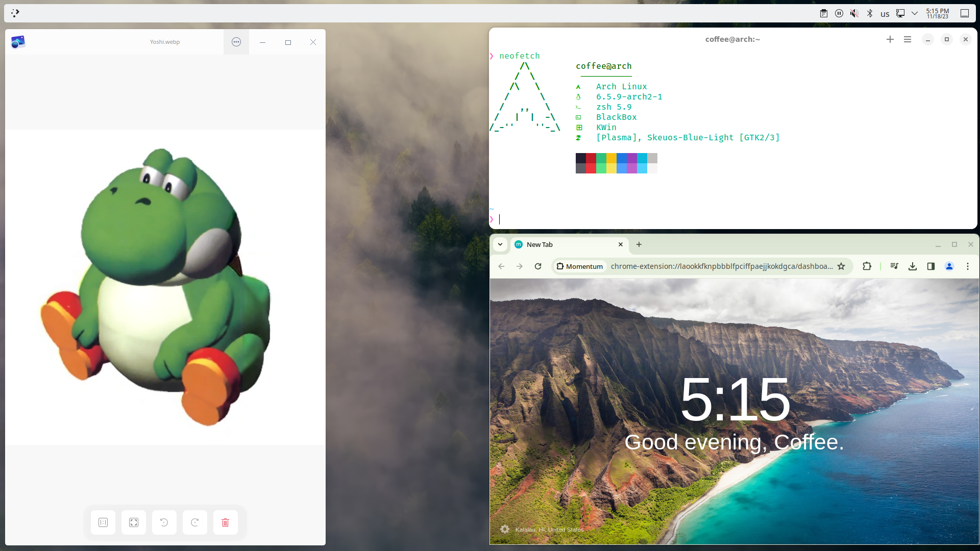980x551 pixels.
Task: Click the browser address bar URL
Action: point(721,266)
